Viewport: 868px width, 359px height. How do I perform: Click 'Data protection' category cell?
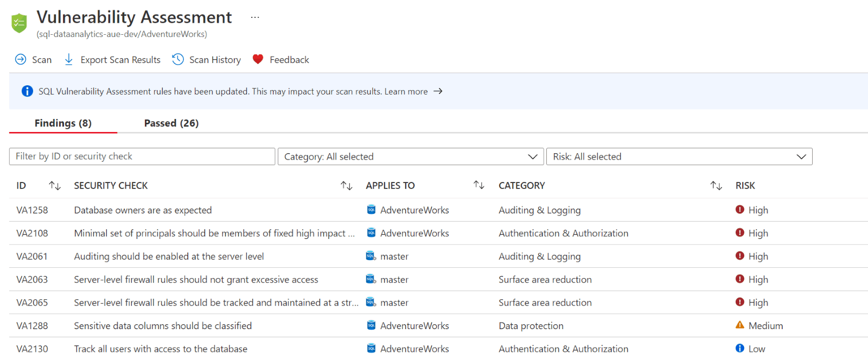(x=531, y=326)
